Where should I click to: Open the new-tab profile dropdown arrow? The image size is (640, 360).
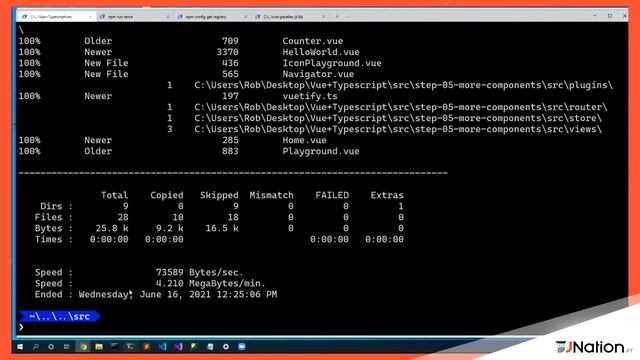point(348,17)
